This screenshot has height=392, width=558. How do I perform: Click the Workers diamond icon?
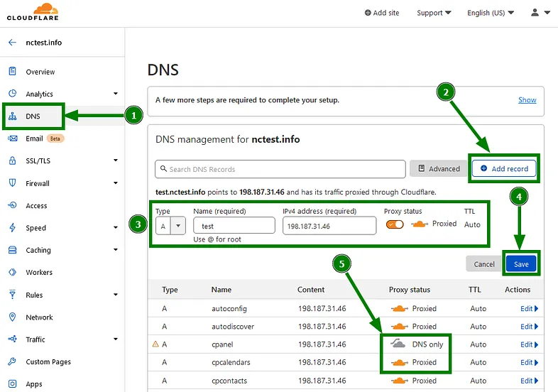pyautogui.click(x=13, y=272)
